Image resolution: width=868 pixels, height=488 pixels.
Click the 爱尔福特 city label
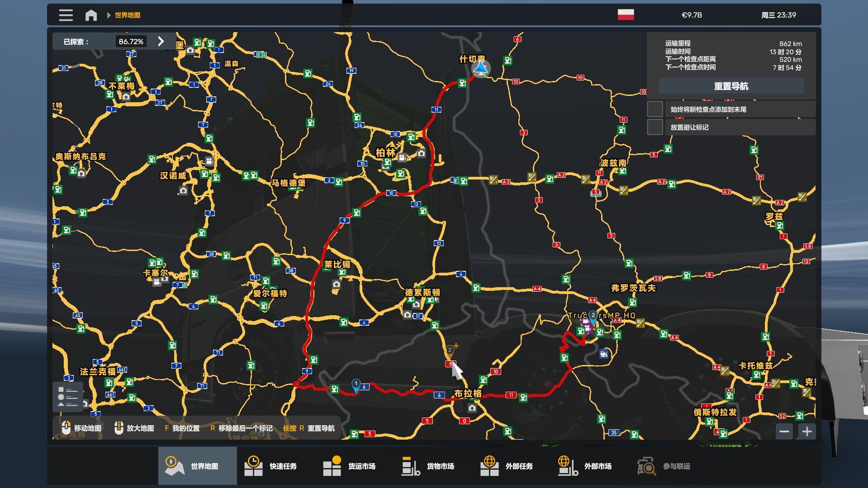pyautogui.click(x=270, y=293)
